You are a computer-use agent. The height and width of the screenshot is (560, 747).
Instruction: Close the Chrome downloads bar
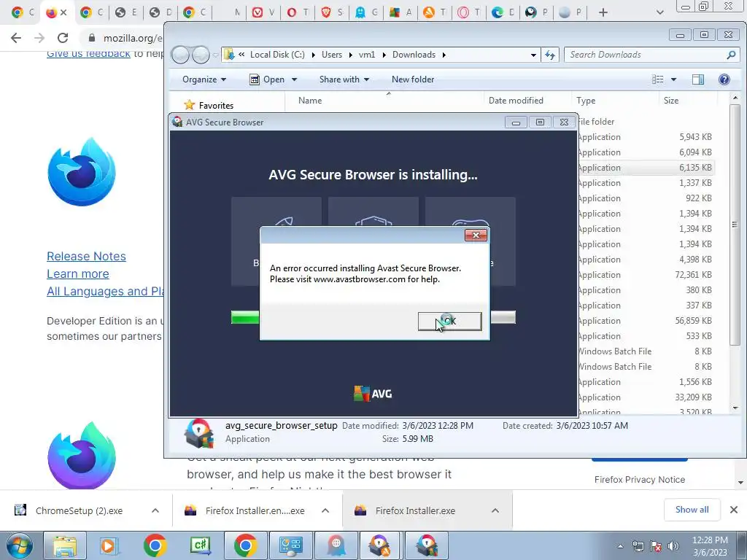pos(734,510)
